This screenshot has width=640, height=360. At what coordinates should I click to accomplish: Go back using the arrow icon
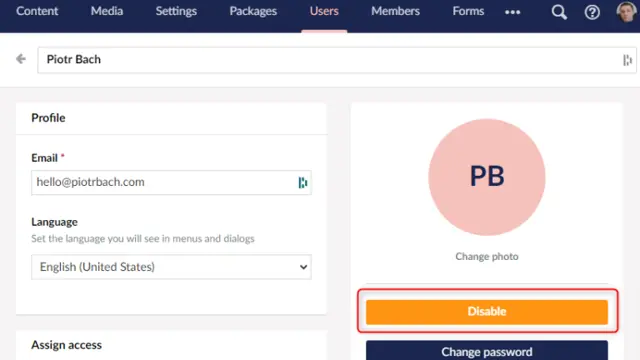(21, 59)
